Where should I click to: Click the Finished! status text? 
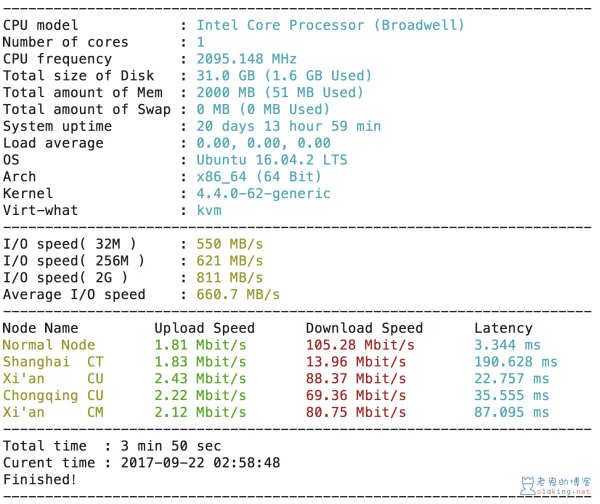40,480
